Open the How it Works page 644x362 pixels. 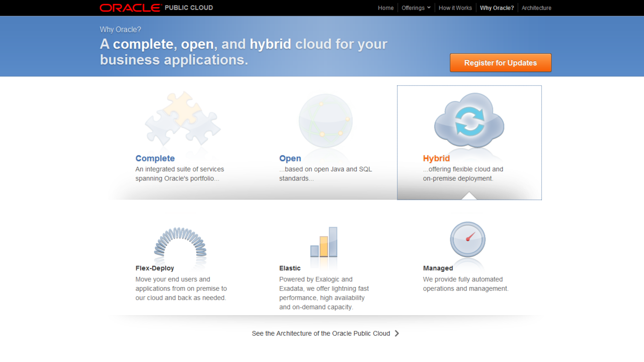455,8
